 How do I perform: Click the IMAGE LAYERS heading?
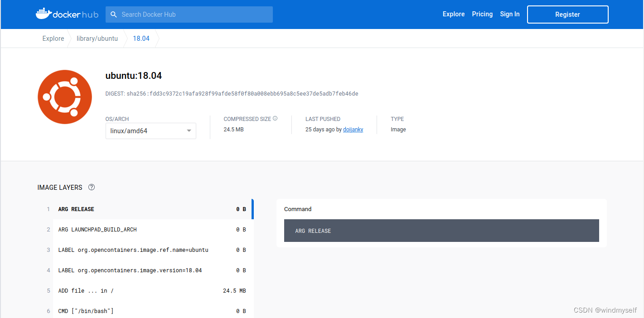tap(60, 188)
